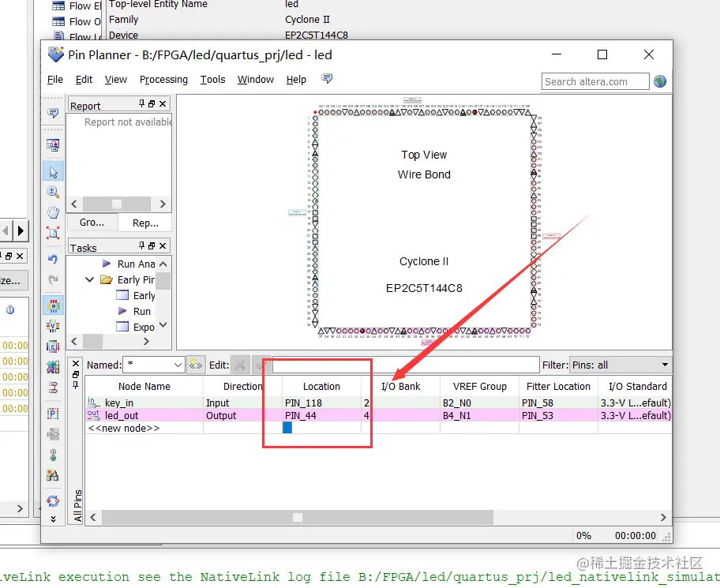This screenshot has height=588, width=720.
Task: Pin the All Pins panel
Action: (77, 384)
